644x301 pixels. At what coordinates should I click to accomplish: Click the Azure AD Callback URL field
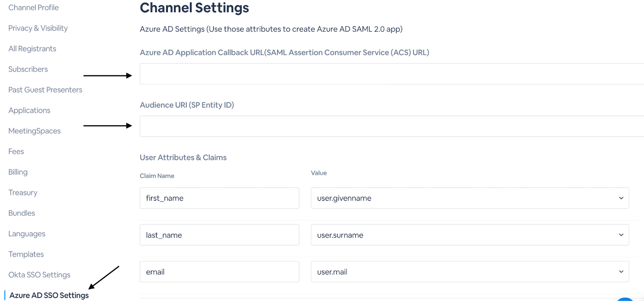[x=390, y=74]
